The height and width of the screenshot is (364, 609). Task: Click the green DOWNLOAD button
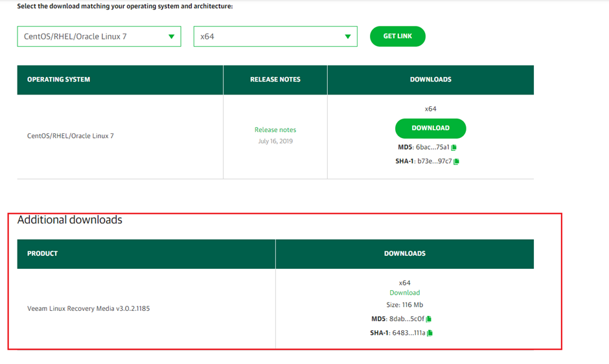(x=430, y=128)
